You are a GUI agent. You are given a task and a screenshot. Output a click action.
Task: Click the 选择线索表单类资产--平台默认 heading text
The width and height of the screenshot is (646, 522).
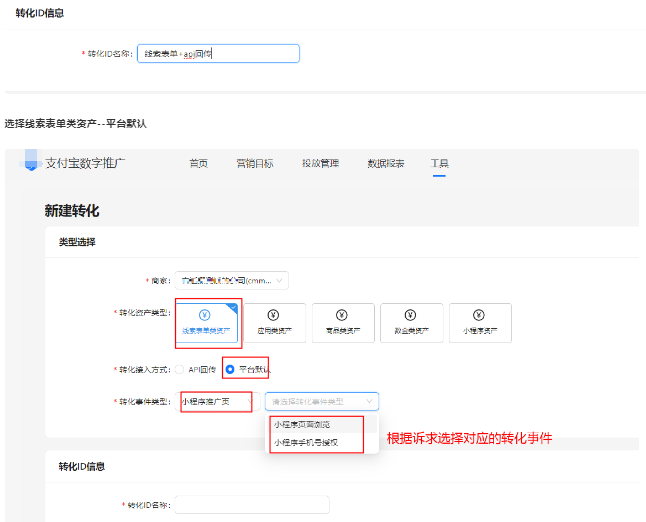click(76, 124)
